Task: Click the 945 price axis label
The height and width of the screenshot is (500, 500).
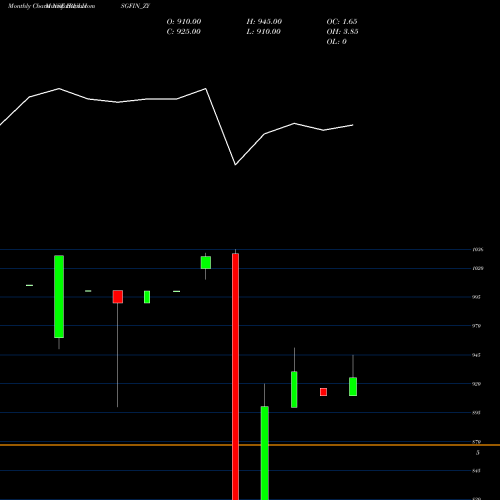Action: pos(476,355)
